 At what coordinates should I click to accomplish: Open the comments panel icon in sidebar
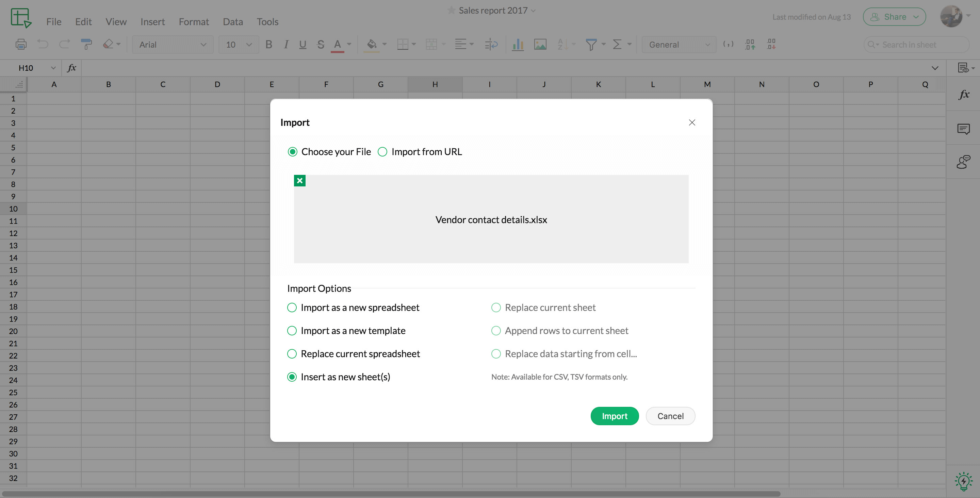pyautogui.click(x=963, y=129)
